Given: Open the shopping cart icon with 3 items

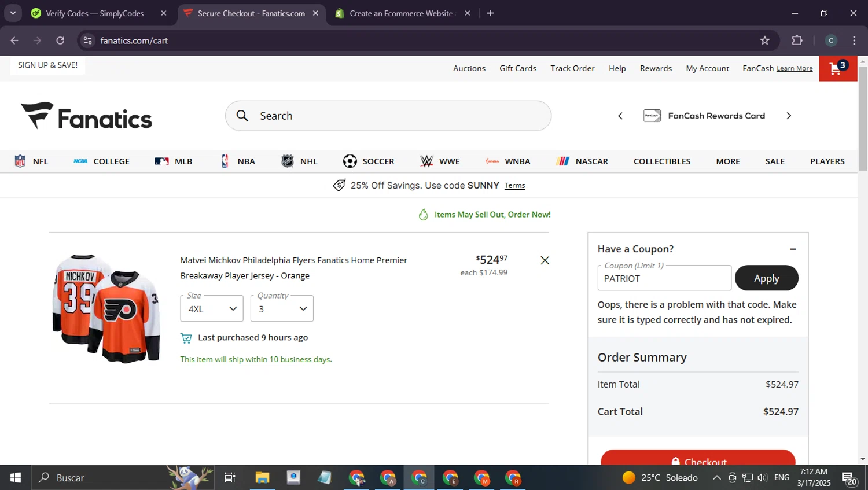Looking at the screenshot, I should 838,68.
